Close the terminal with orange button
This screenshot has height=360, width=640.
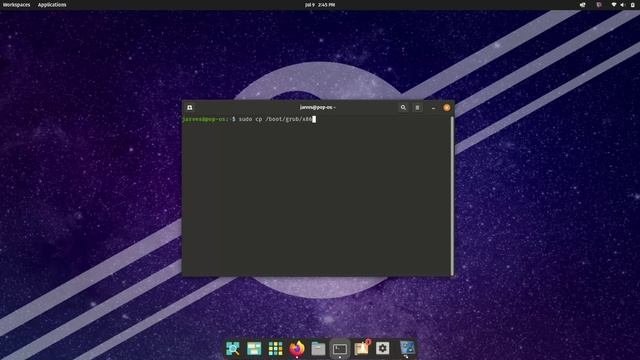tap(447, 107)
